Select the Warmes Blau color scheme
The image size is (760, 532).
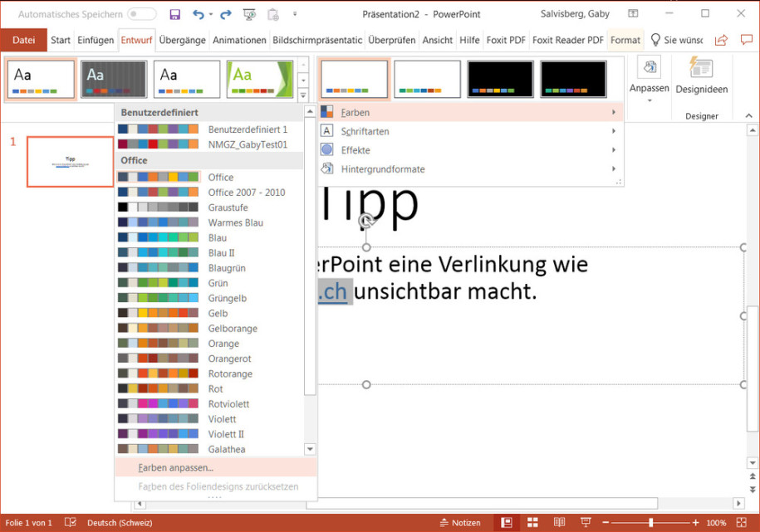(x=209, y=222)
